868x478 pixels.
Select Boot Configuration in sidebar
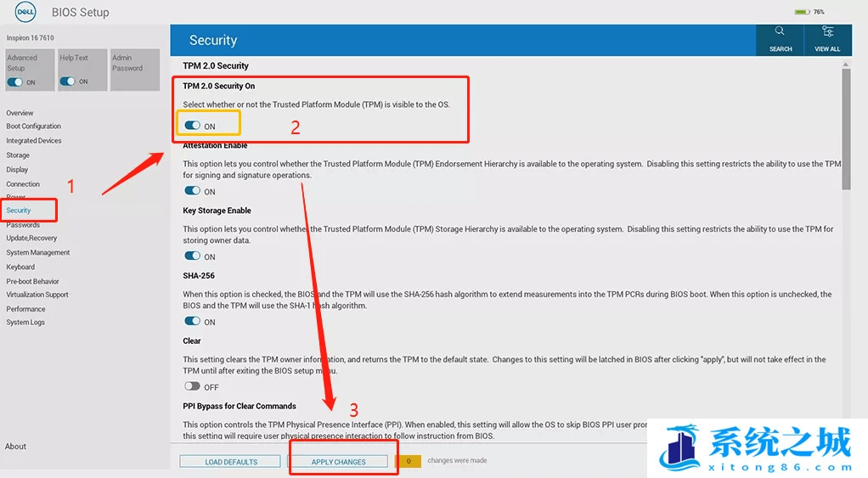pos(34,127)
